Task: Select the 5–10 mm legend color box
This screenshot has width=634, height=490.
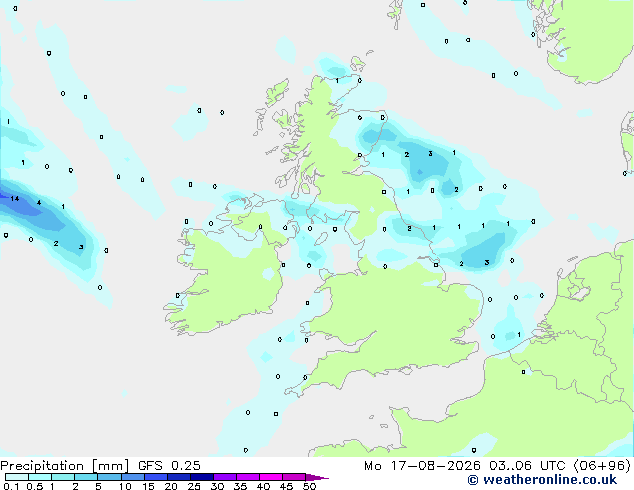Action: coord(109,477)
